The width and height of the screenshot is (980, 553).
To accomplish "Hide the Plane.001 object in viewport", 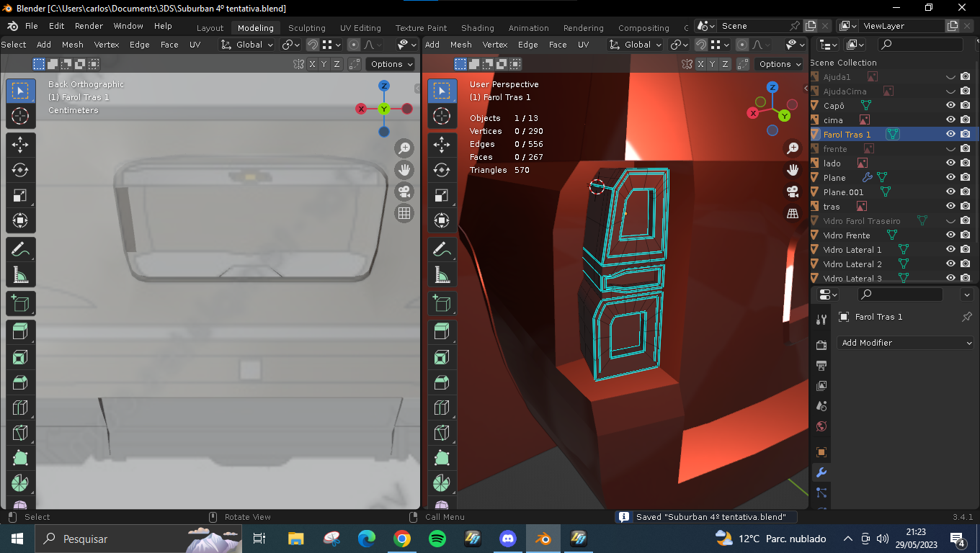I will pos(950,192).
